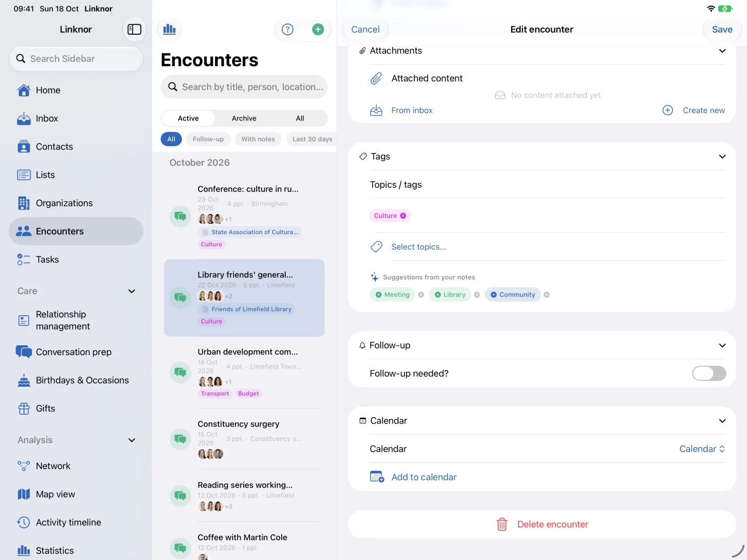Open Urban development com... encounter
The height and width of the screenshot is (560, 747).
244,372
